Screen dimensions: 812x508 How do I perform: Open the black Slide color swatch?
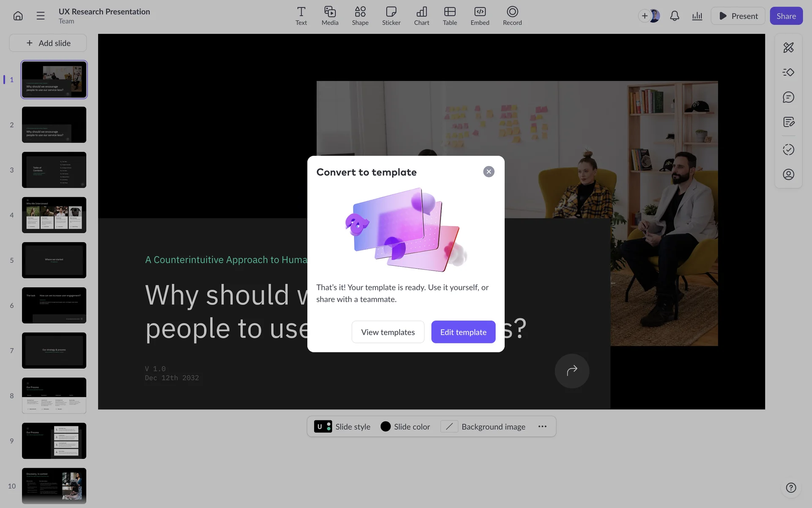pos(385,427)
